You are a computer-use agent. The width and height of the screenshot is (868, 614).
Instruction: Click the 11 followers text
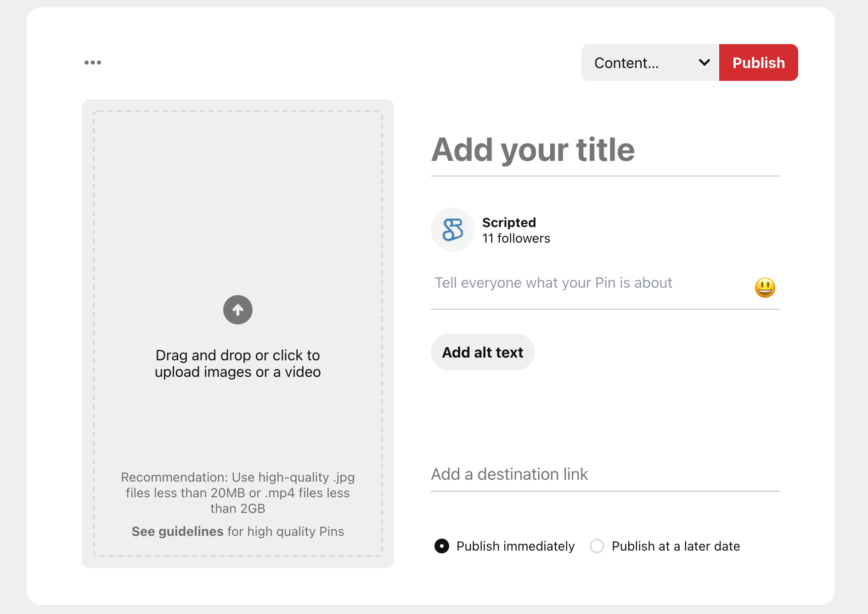[x=516, y=238]
